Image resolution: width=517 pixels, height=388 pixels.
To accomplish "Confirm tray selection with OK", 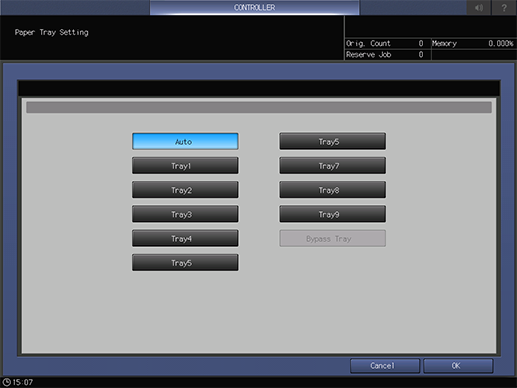I will pos(458,366).
